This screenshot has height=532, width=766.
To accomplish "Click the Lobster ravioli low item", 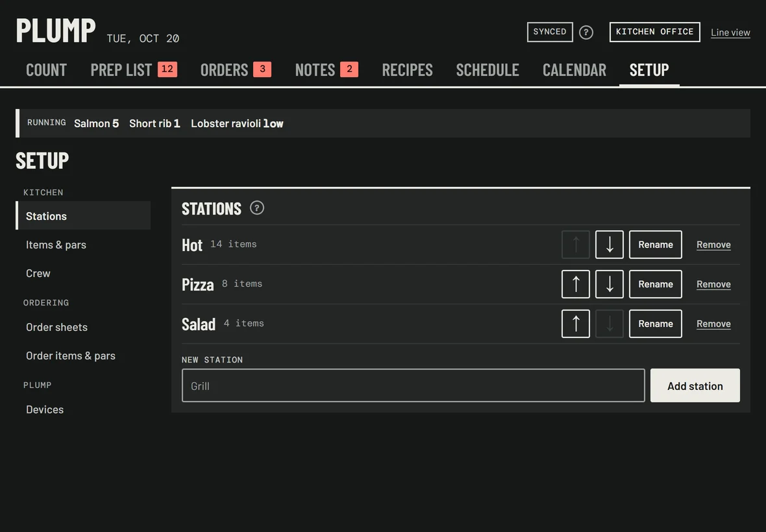I will (x=237, y=123).
